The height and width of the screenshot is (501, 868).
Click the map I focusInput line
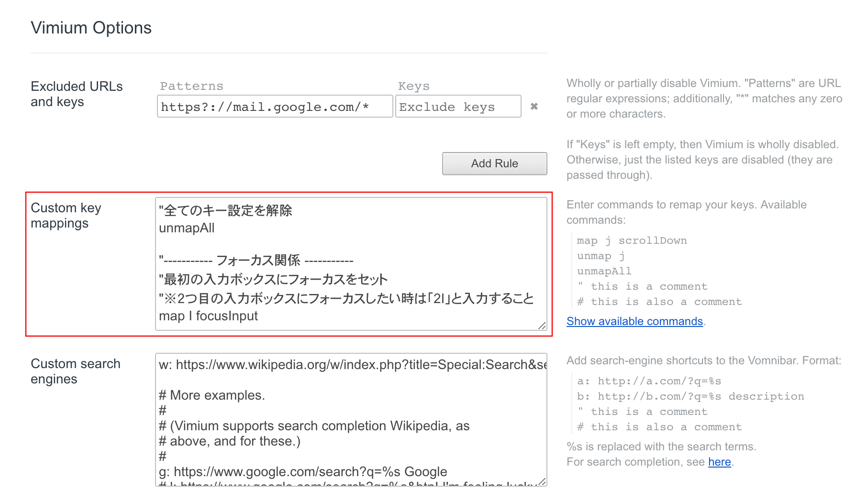209,316
